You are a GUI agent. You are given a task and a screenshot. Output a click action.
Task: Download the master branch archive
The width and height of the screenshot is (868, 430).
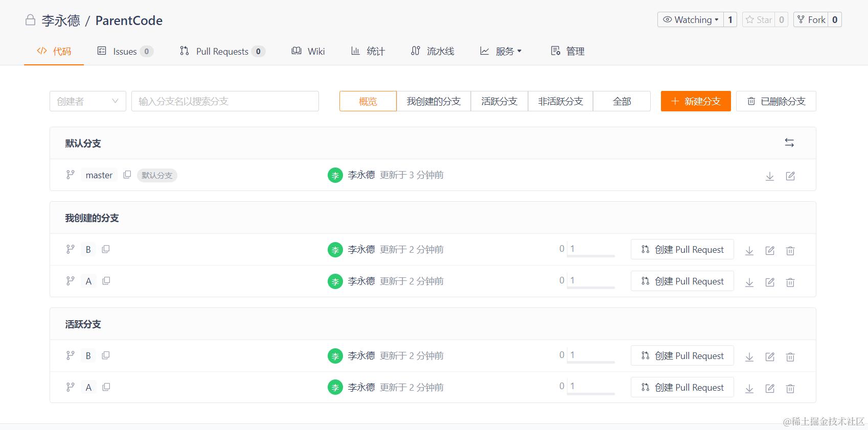(x=770, y=176)
